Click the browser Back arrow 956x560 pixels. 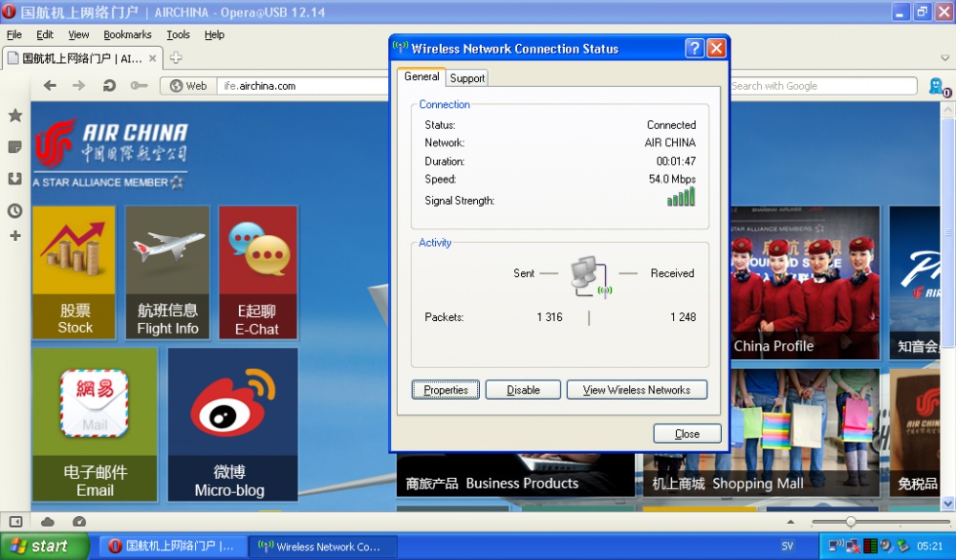click(x=50, y=86)
